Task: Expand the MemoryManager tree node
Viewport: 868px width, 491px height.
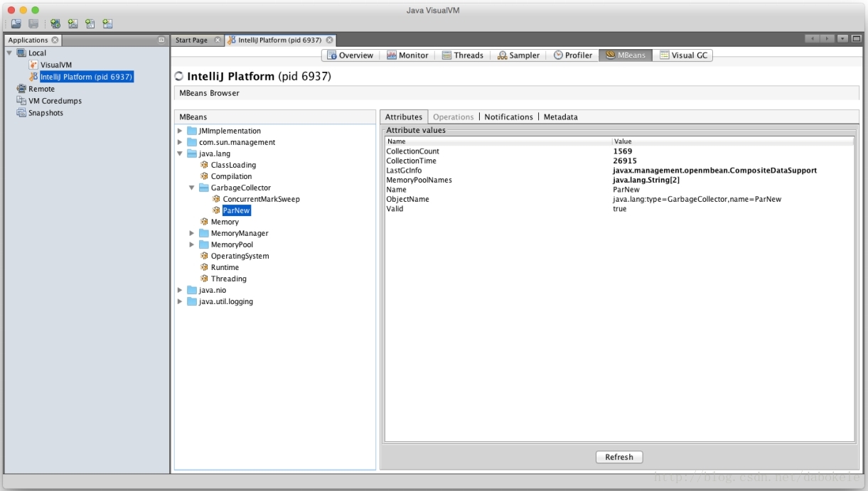Action: pos(192,233)
